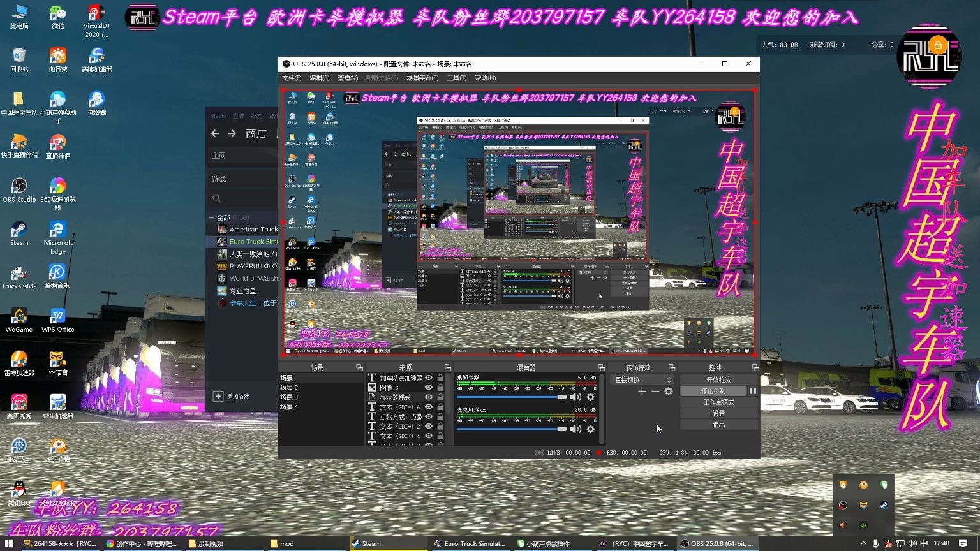
Task: Click 停止录制 to stop recording
Action: (713, 391)
